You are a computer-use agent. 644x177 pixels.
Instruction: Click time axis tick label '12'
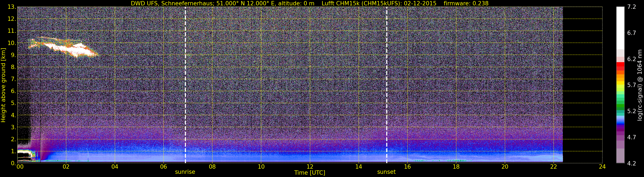point(310,167)
